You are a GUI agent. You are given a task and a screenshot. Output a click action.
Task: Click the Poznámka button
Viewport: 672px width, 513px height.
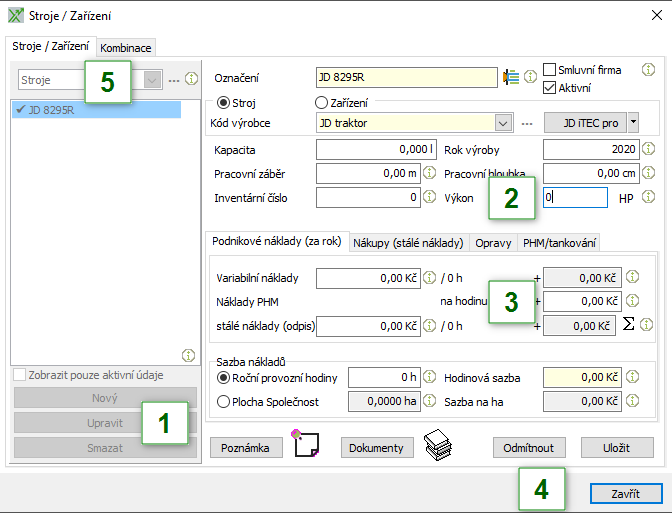coord(246,448)
